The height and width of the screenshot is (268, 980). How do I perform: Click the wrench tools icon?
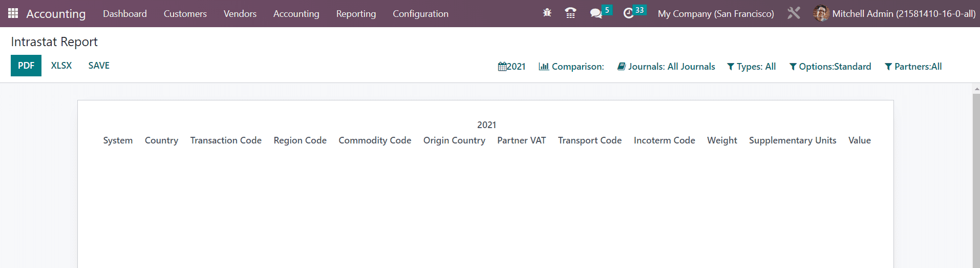pyautogui.click(x=794, y=13)
